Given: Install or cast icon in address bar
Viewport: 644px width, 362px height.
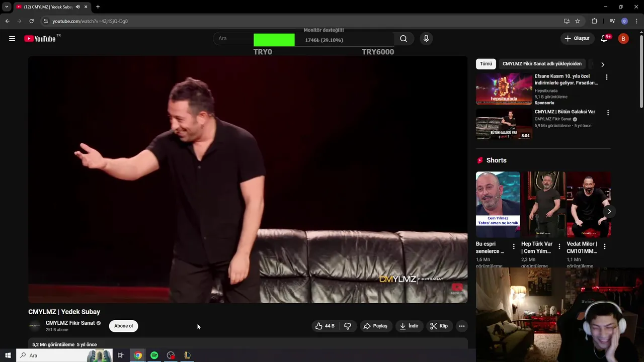Looking at the screenshot, I should (x=567, y=21).
